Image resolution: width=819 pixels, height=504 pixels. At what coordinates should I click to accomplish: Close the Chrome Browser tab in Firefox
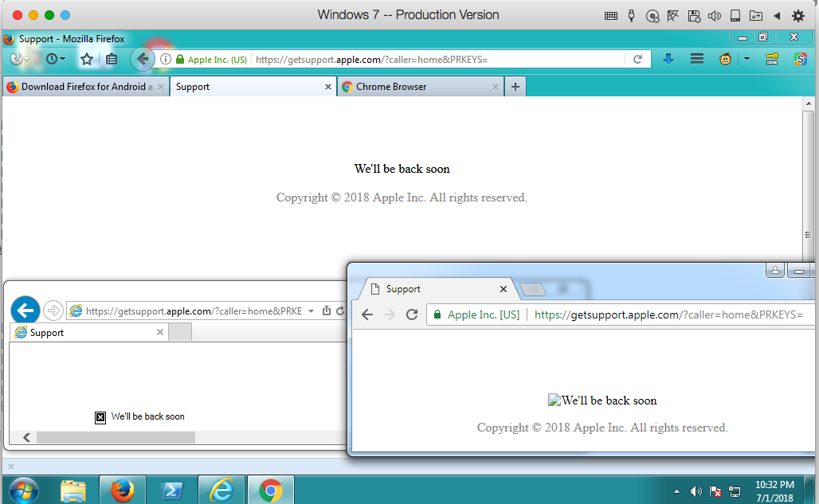[x=496, y=87]
